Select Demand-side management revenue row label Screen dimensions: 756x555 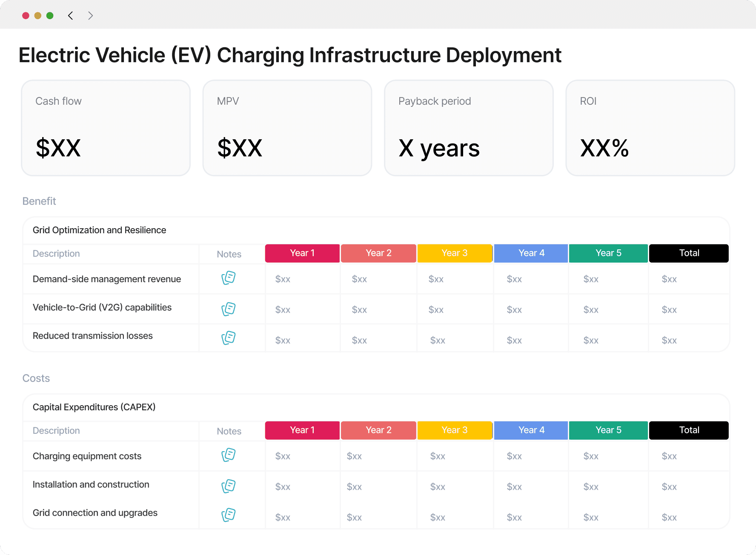pyautogui.click(x=107, y=279)
